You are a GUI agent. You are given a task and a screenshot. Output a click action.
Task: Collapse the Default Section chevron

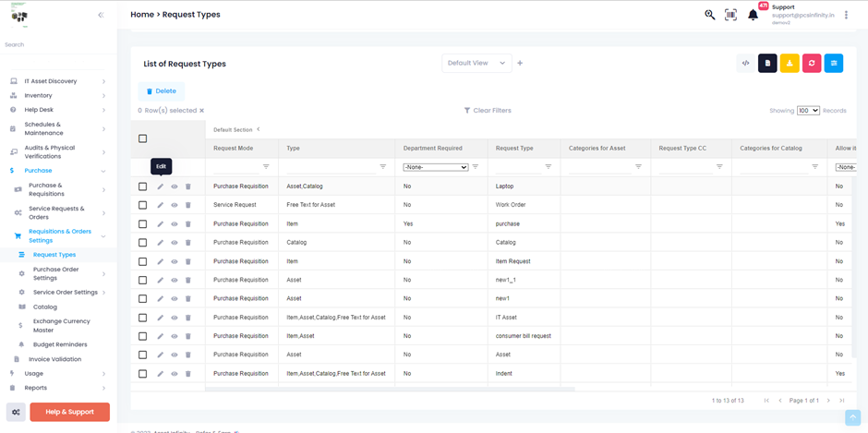(258, 129)
